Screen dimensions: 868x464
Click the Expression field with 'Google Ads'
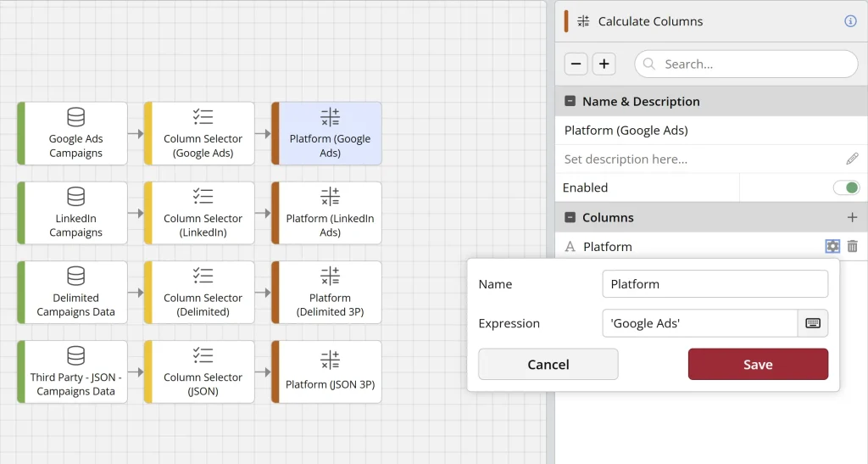[699, 323]
